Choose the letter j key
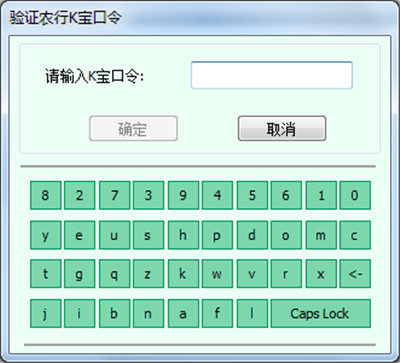The width and height of the screenshot is (400, 363). pyautogui.click(x=46, y=313)
